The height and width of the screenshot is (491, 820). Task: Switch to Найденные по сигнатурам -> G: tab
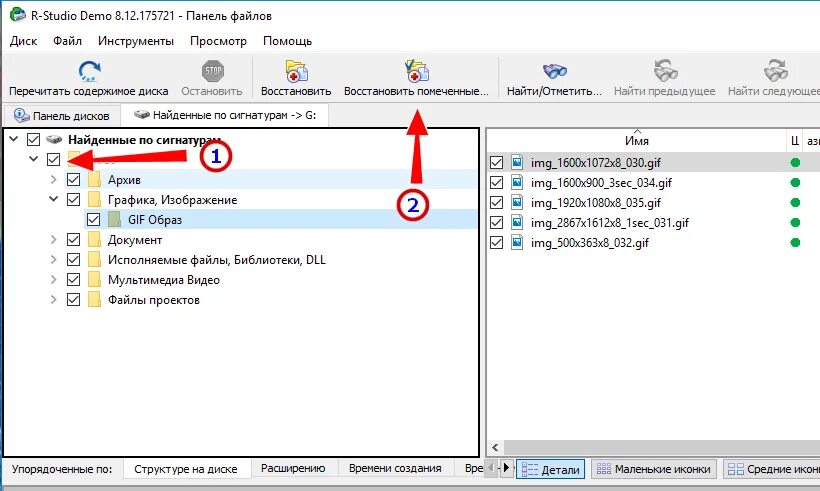(225, 115)
